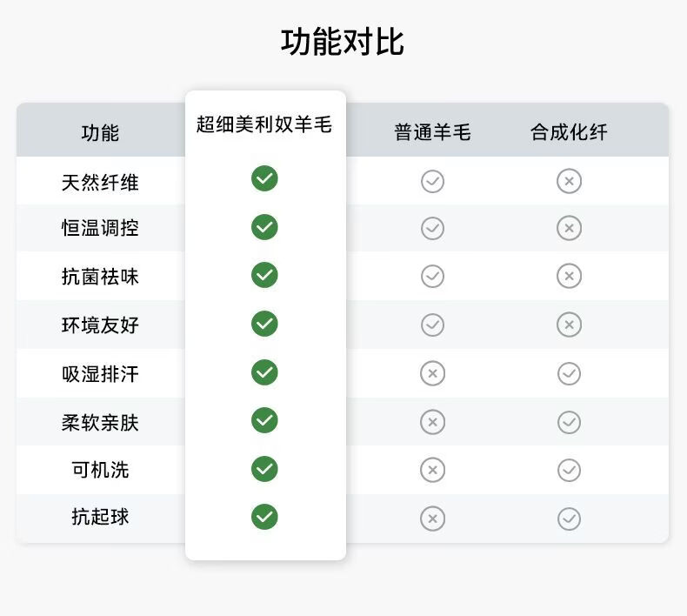
Task: Click the 功能对比 page title
Action: pyautogui.click(x=342, y=42)
